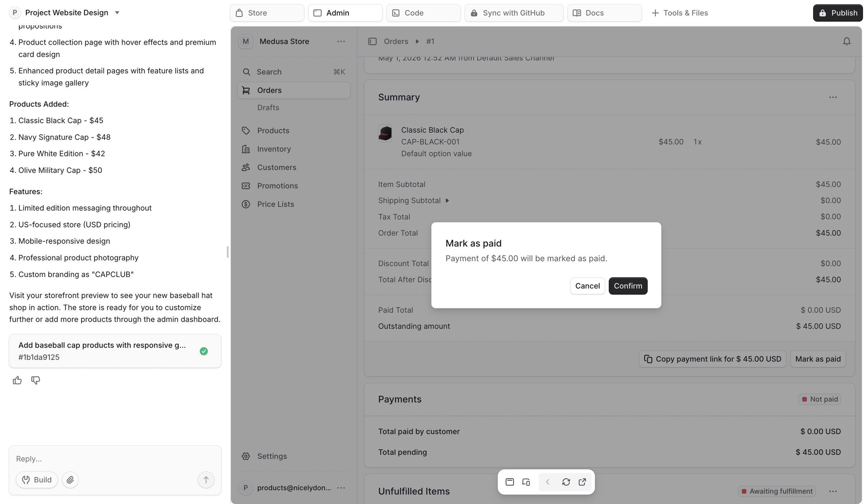Click the Awaiting fulfillment status badge
The height and width of the screenshot is (504, 867).
[777, 491]
